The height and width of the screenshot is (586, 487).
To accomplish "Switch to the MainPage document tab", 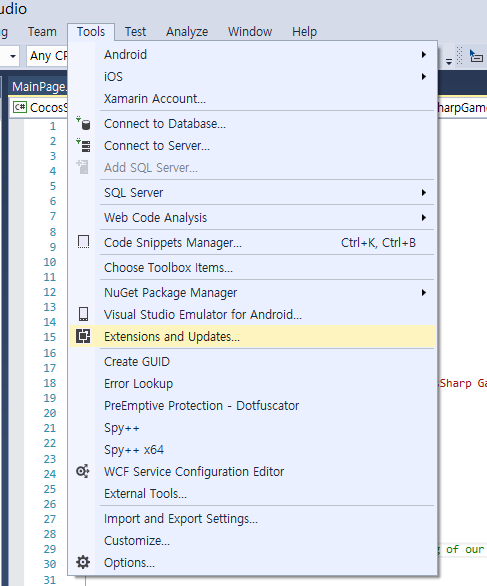I will click(39, 87).
